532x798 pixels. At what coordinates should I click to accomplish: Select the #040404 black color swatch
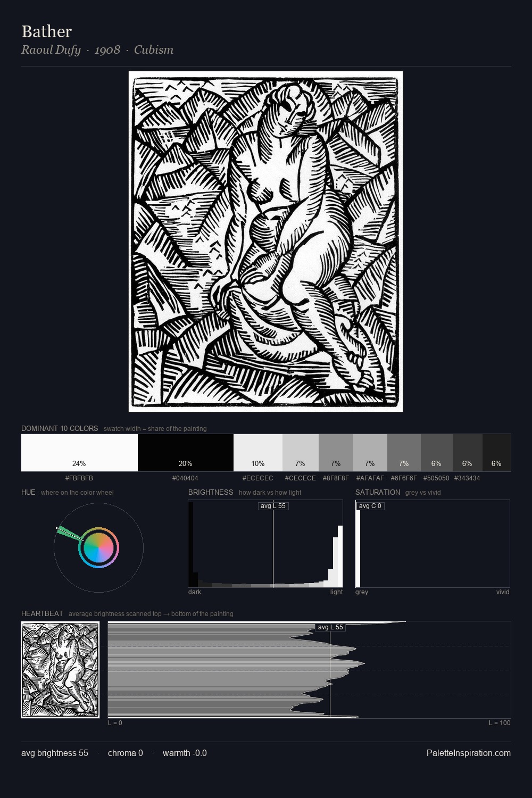click(x=186, y=453)
